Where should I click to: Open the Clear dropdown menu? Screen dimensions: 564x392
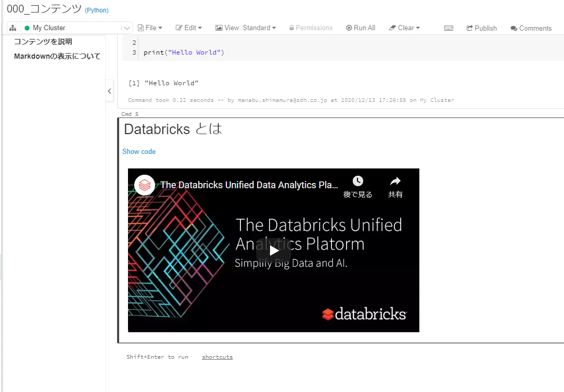click(404, 28)
